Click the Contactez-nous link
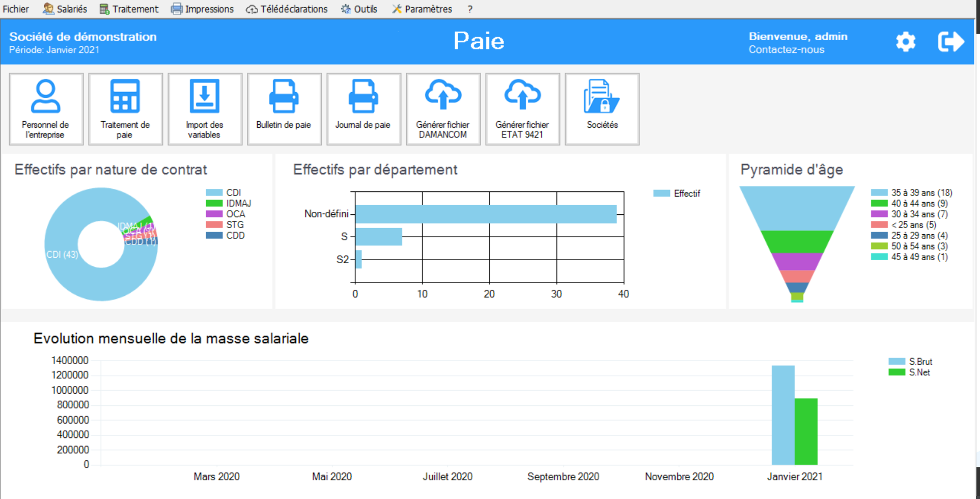This screenshot has height=499, width=980. pos(786,50)
